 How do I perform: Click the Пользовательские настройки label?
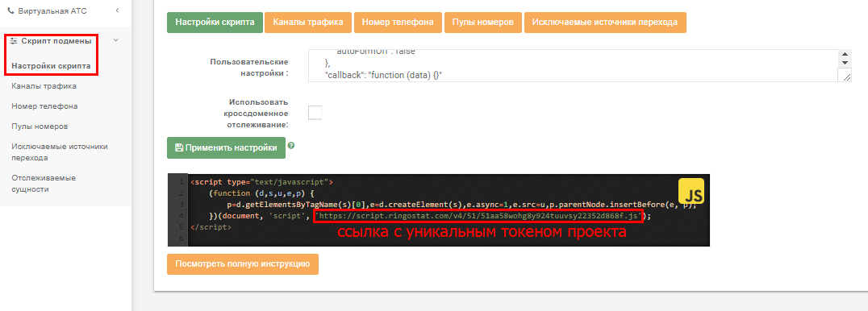[x=249, y=68]
